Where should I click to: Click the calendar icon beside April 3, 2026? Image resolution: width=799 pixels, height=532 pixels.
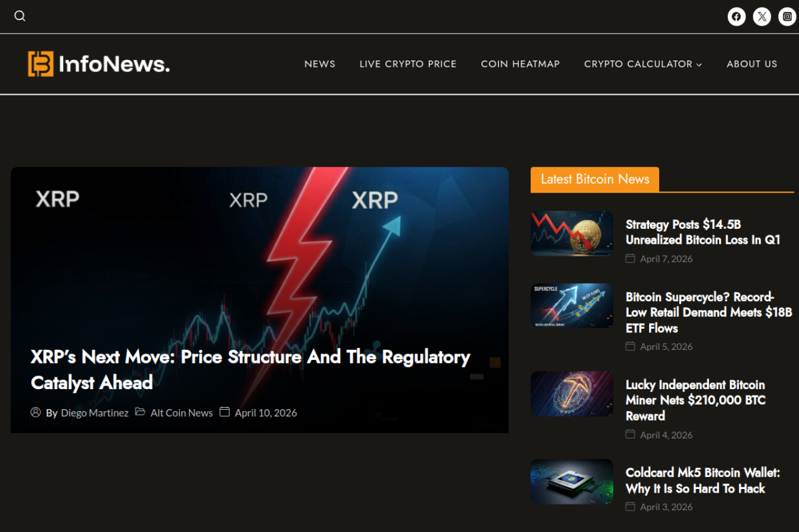630,506
